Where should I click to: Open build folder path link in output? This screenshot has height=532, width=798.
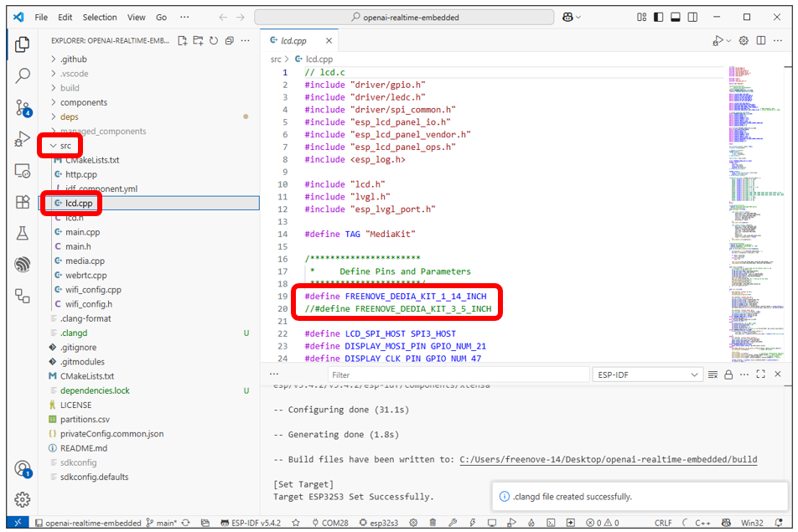(609, 459)
